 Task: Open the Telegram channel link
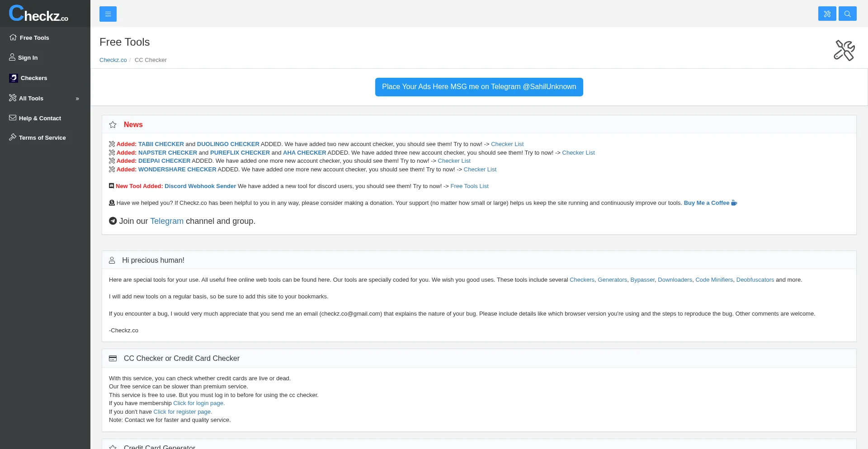coord(166,221)
